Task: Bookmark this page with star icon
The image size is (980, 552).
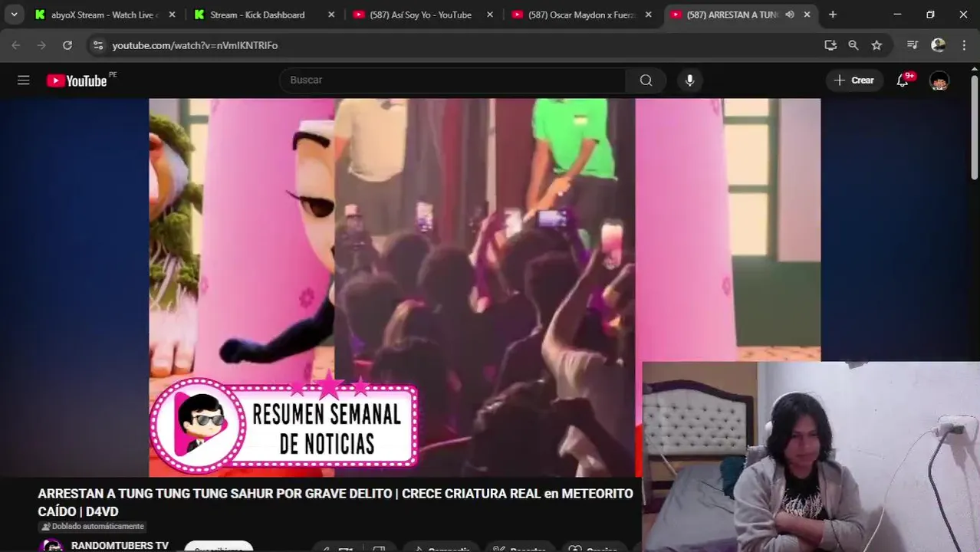Action: [876, 45]
